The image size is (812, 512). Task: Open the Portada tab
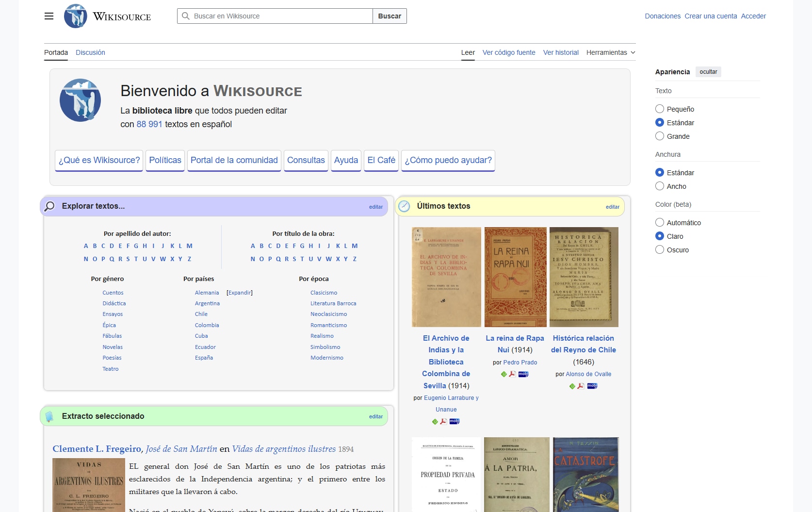click(56, 52)
